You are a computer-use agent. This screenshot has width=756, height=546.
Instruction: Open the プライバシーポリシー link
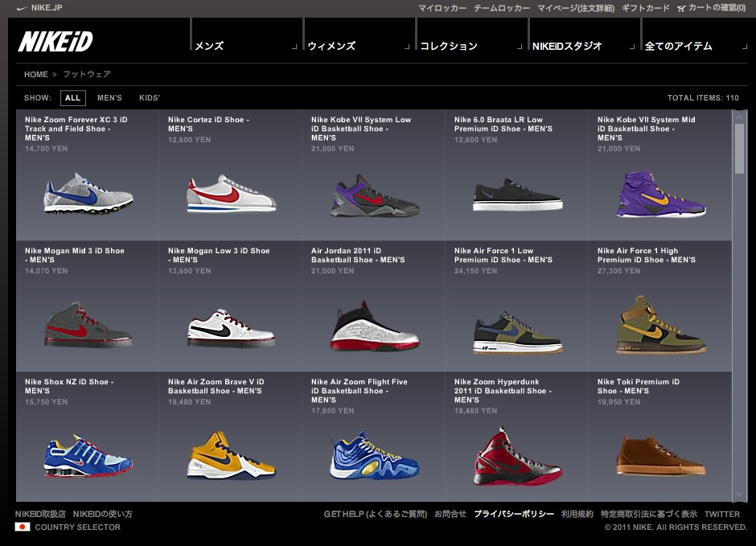pyautogui.click(x=514, y=514)
